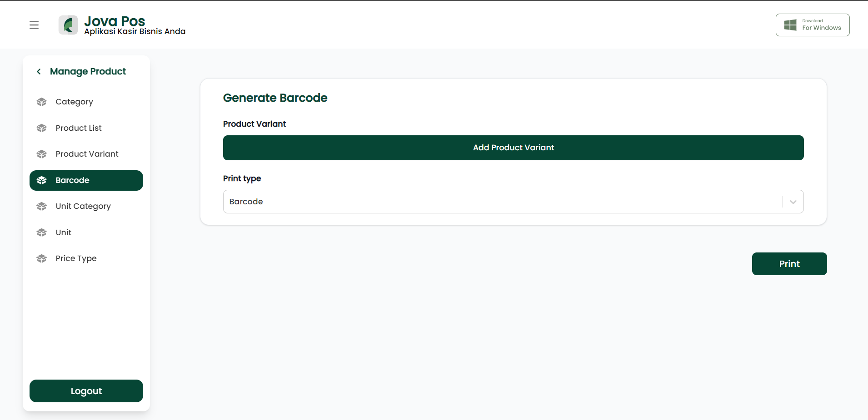Screen dimensions: 868x420
Task: Click the Product Variant field label
Action: pos(254,124)
